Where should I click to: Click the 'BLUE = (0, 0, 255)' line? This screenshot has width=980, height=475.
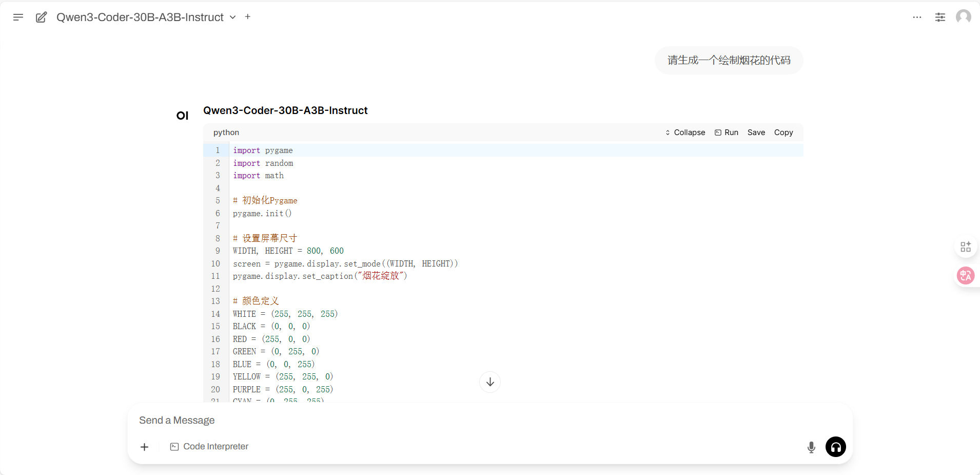point(274,365)
